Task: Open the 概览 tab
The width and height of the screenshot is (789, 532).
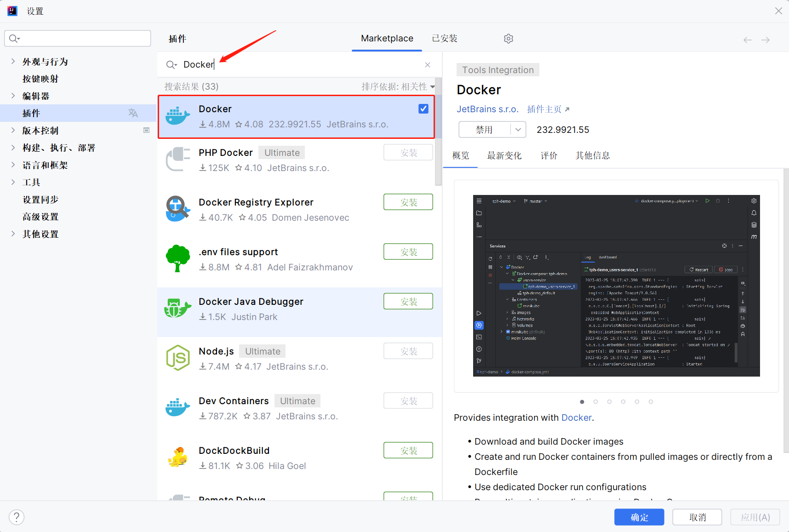Action: [x=461, y=155]
